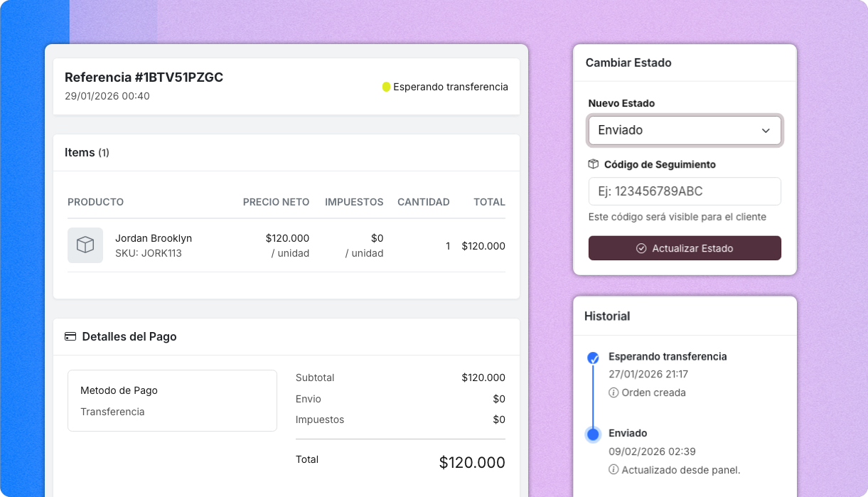Click the PRECIO NETO column header
The height and width of the screenshot is (497, 868).
click(276, 202)
